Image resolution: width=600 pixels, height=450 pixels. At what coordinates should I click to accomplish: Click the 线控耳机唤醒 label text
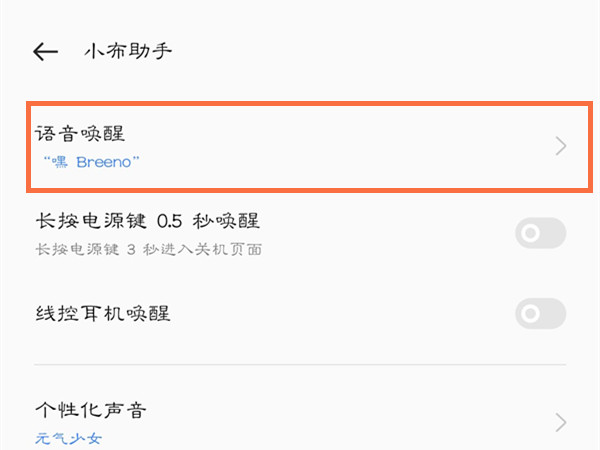pyautogui.click(x=102, y=314)
